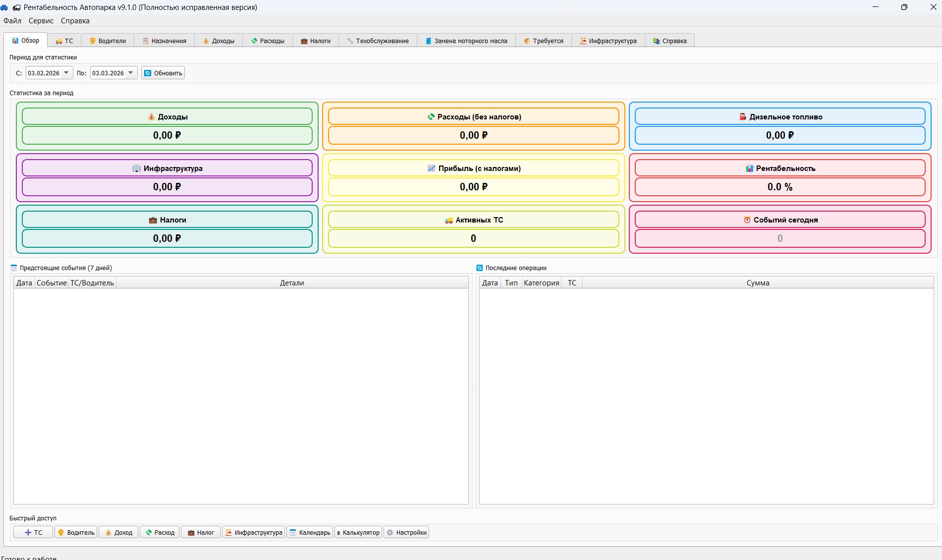942x560 pixels.
Task: Click the truck icon in the Активных ТС card
Action: pos(449,220)
